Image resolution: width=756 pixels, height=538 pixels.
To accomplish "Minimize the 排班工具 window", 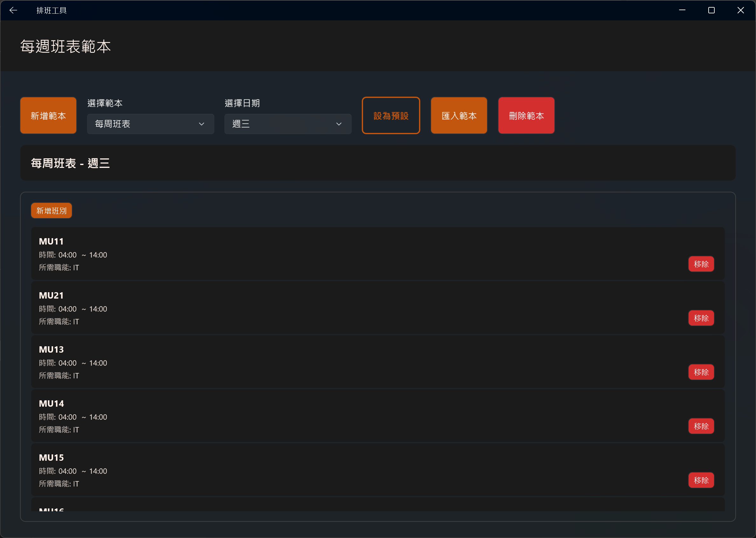I will coord(682,10).
